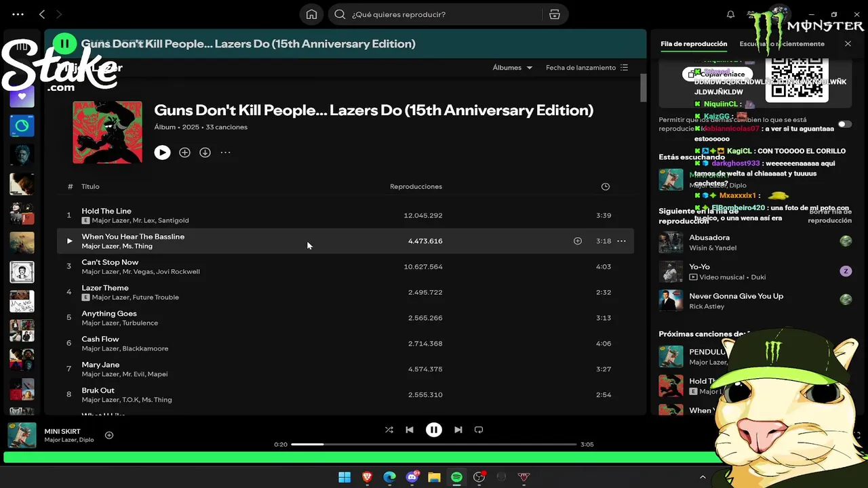Open artist Santigold link

pyautogui.click(x=174, y=220)
